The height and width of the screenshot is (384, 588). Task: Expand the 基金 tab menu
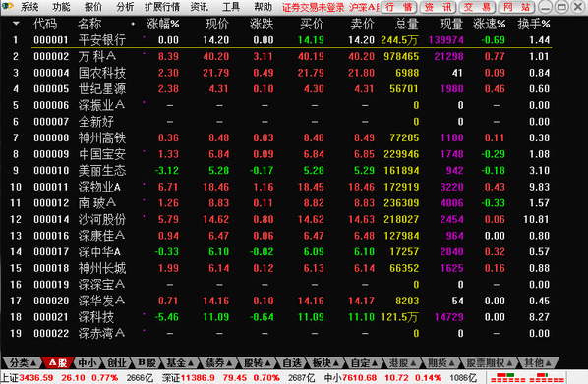pos(180,362)
